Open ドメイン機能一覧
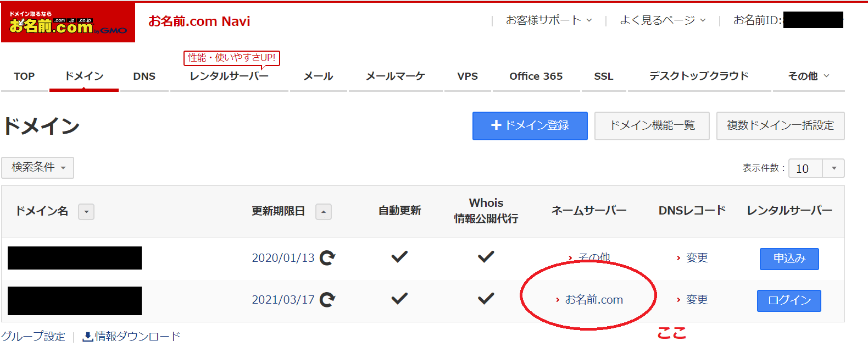Image resolution: width=868 pixels, height=346 pixels. (x=652, y=126)
